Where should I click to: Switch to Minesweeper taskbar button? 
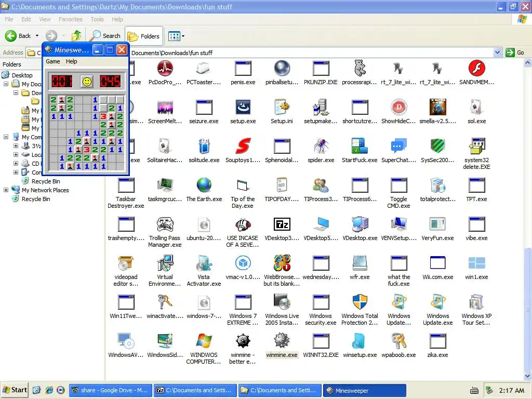click(364, 390)
